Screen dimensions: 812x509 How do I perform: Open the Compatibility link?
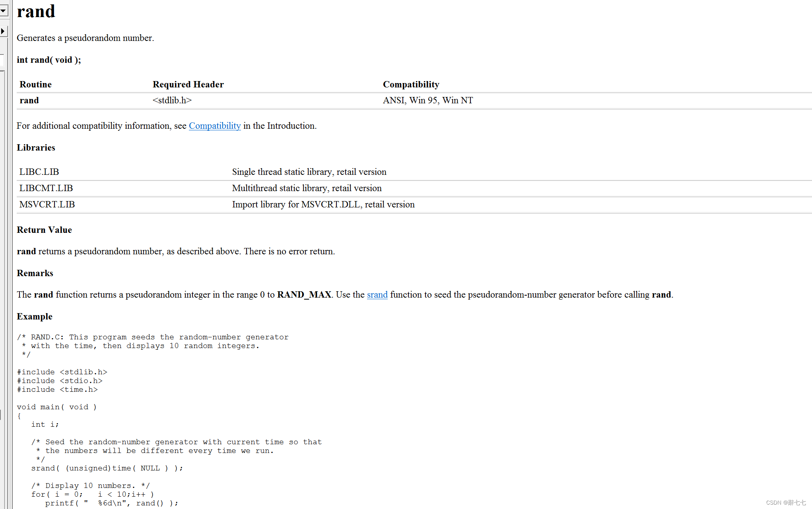[214, 126]
